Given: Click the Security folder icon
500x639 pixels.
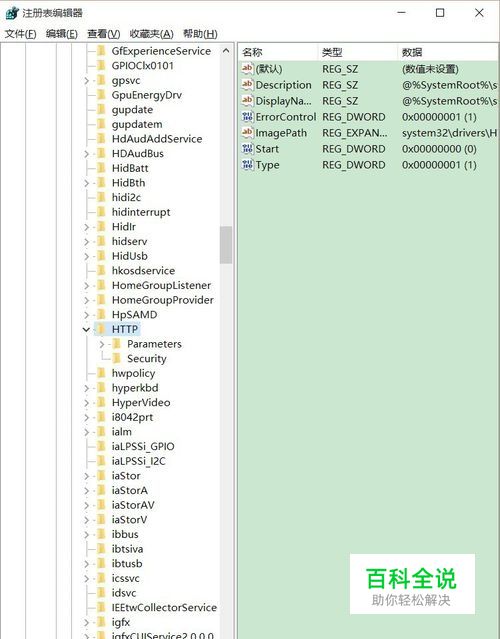Looking at the screenshot, I should [x=117, y=359].
